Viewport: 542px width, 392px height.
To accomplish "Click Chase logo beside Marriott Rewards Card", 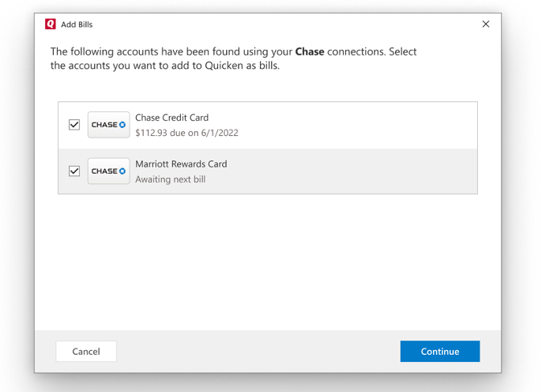I will [x=108, y=171].
